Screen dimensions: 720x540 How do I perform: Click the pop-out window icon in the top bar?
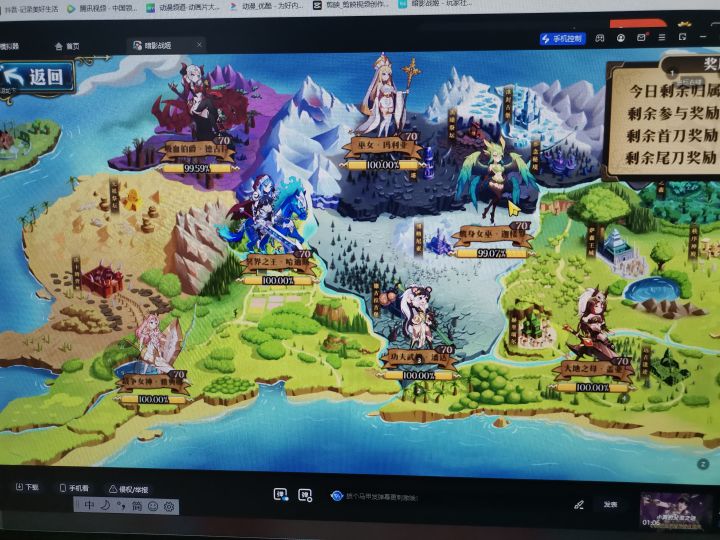click(x=683, y=37)
